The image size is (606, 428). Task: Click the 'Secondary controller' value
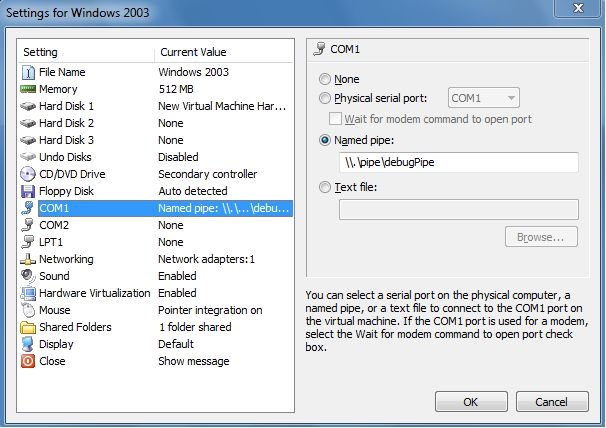tap(208, 174)
